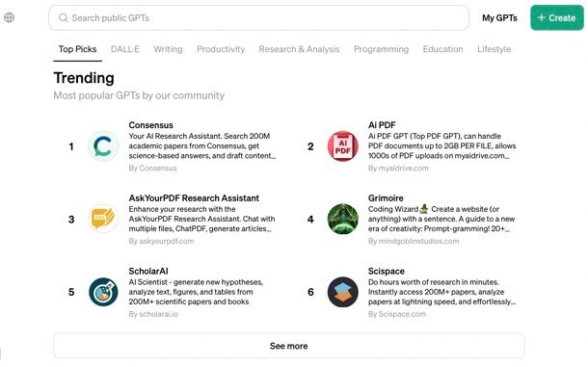The image size is (588, 367).
Task: Open the Scispace GPT title
Action: [387, 271]
